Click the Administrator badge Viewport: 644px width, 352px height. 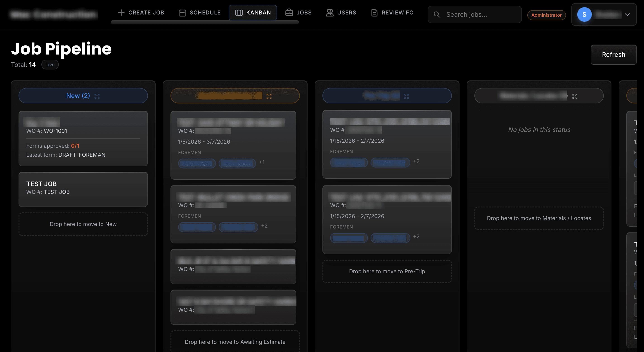click(x=547, y=15)
